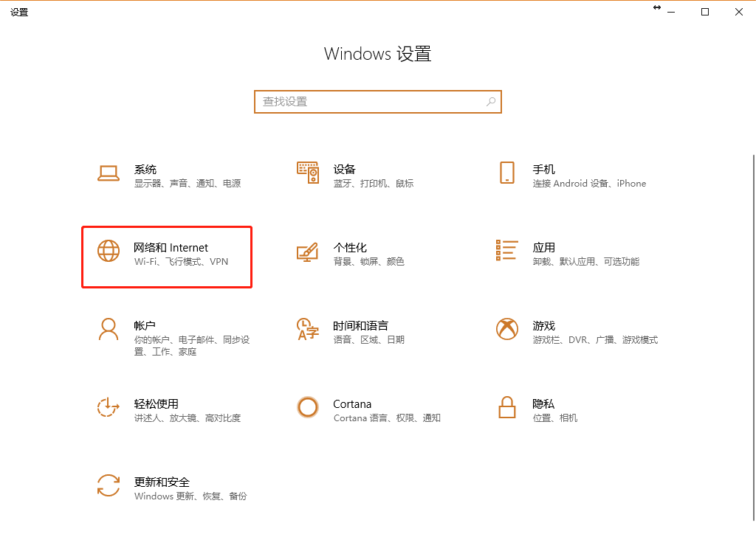
Task: Select the 隐私 lock icon
Action: coord(507,408)
